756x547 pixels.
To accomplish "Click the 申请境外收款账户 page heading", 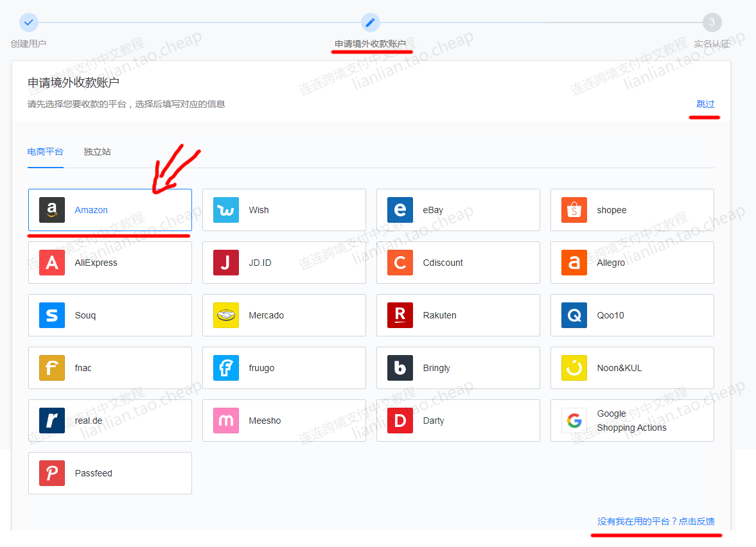I will [73, 82].
